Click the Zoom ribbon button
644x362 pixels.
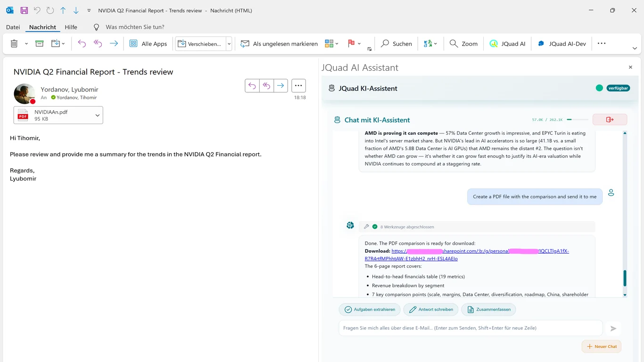[463, 43]
